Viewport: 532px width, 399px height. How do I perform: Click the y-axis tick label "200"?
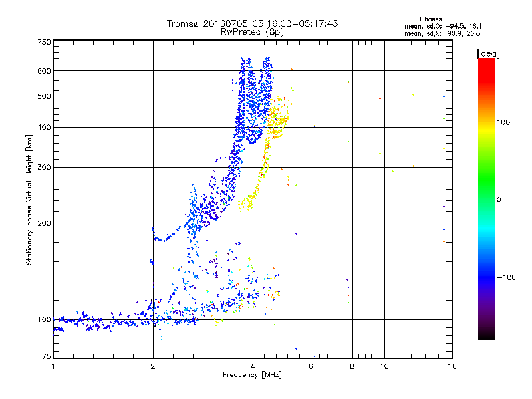coord(44,223)
